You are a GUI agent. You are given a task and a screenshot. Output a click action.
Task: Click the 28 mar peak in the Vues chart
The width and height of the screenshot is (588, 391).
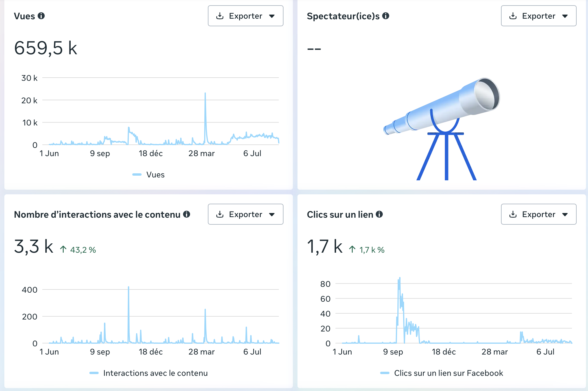coord(205,94)
